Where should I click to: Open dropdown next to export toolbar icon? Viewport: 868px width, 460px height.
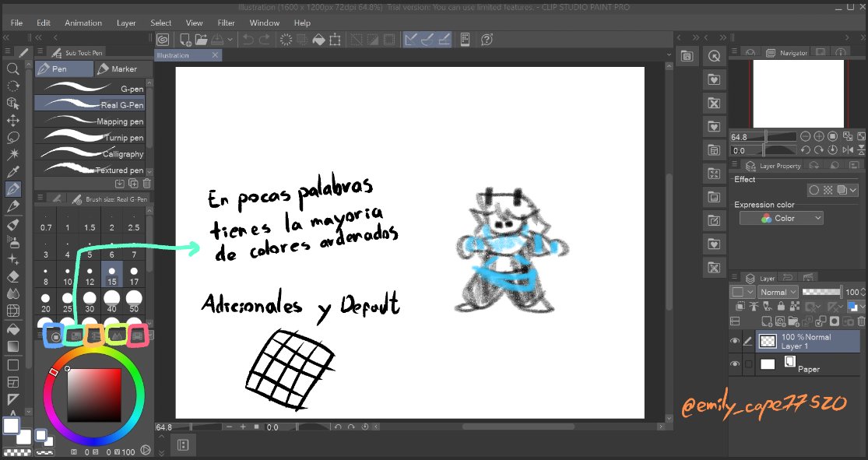pos(230,40)
